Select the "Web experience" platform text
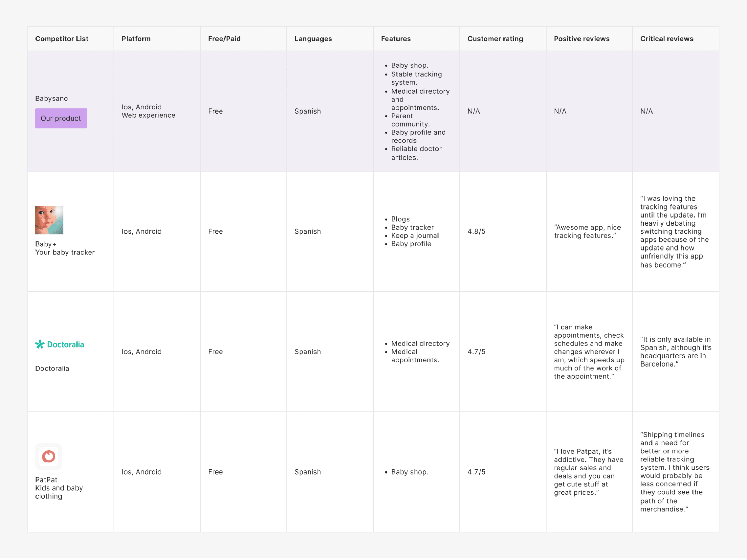 pyautogui.click(x=148, y=116)
